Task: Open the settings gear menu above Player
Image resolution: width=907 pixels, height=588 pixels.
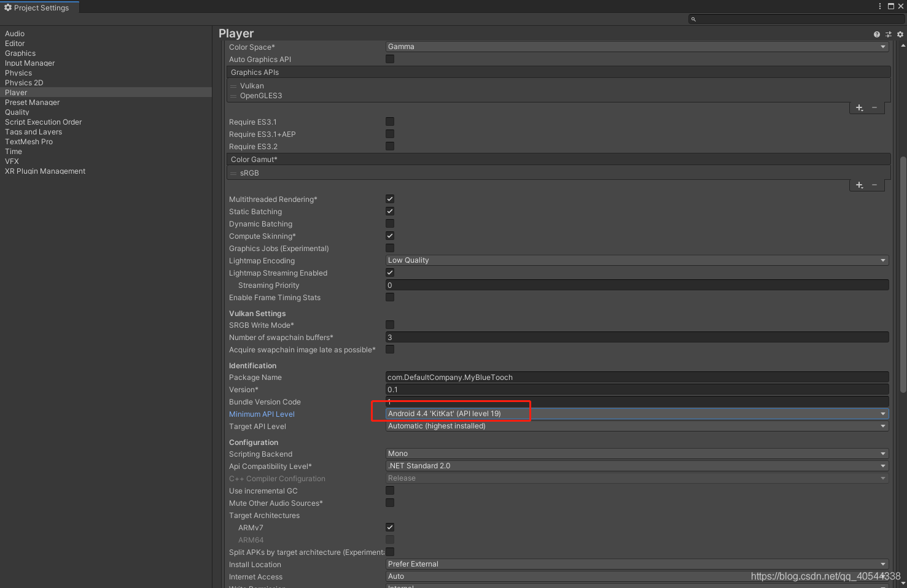Action: pyautogui.click(x=900, y=34)
